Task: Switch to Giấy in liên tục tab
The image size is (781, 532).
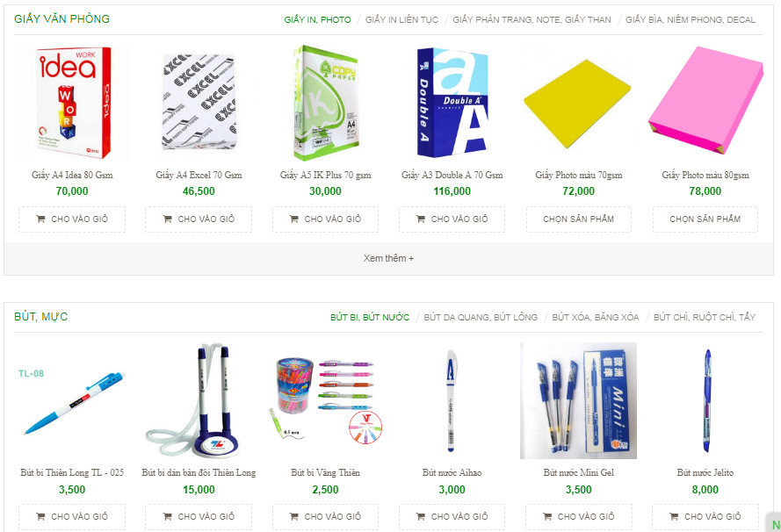Action: tap(401, 20)
